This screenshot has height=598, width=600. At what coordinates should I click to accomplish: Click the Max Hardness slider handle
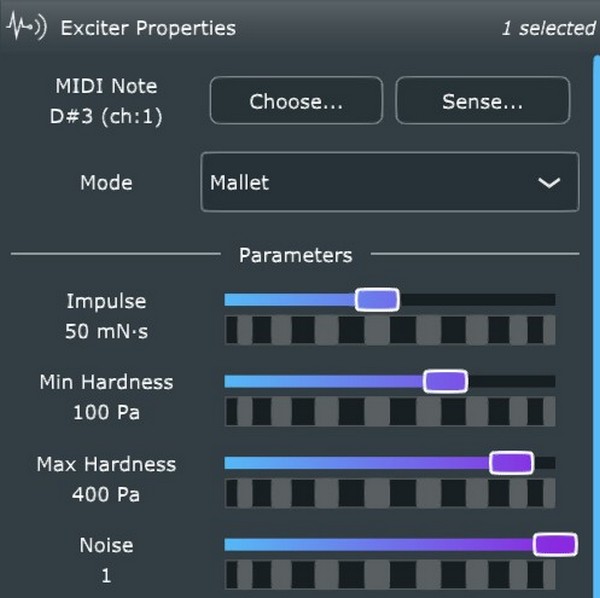tap(511, 462)
